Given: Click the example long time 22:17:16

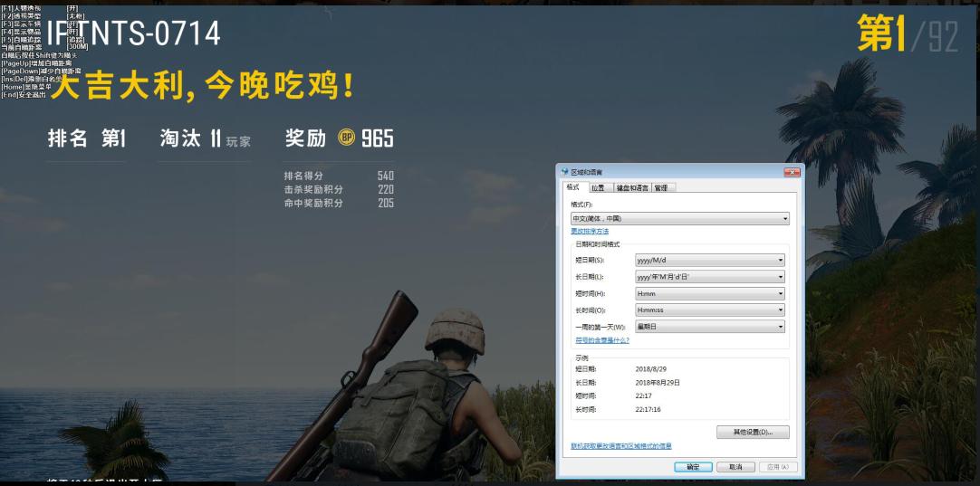Looking at the screenshot, I should [x=649, y=410].
